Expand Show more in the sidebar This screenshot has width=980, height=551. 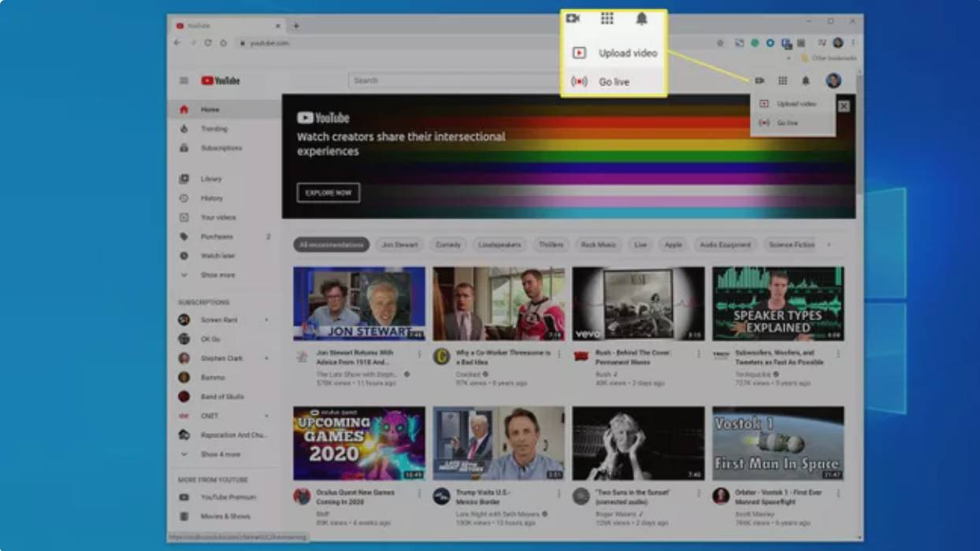pos(217,275)
